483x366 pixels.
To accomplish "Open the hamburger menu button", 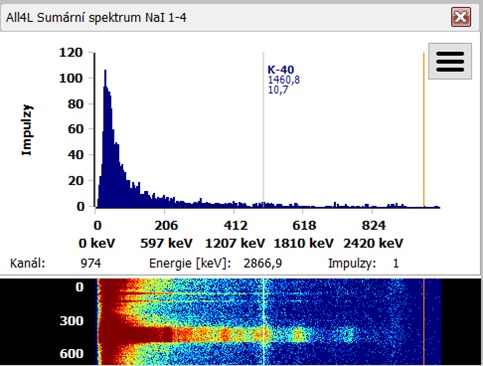I will [x=450, y=61].
